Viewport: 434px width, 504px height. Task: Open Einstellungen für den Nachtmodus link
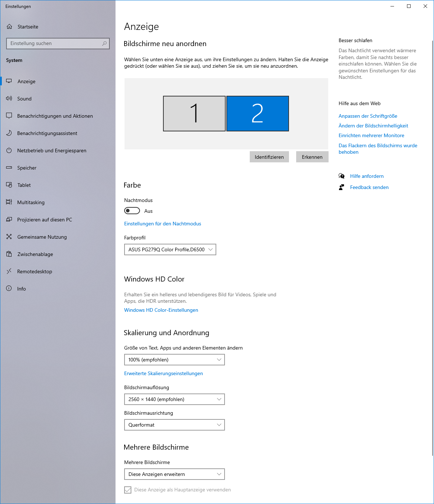163,224
